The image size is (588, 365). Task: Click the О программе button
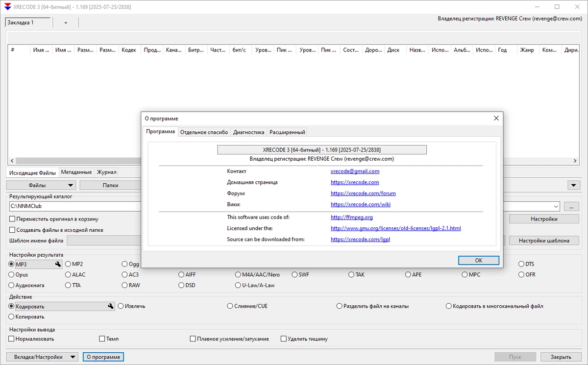(x=103, y=357)
